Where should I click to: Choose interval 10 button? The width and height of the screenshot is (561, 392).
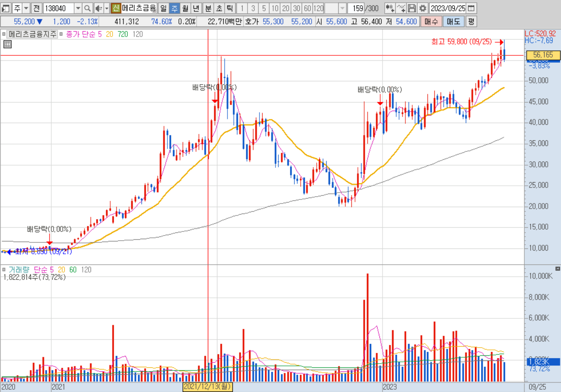click(x=275, y=8)
